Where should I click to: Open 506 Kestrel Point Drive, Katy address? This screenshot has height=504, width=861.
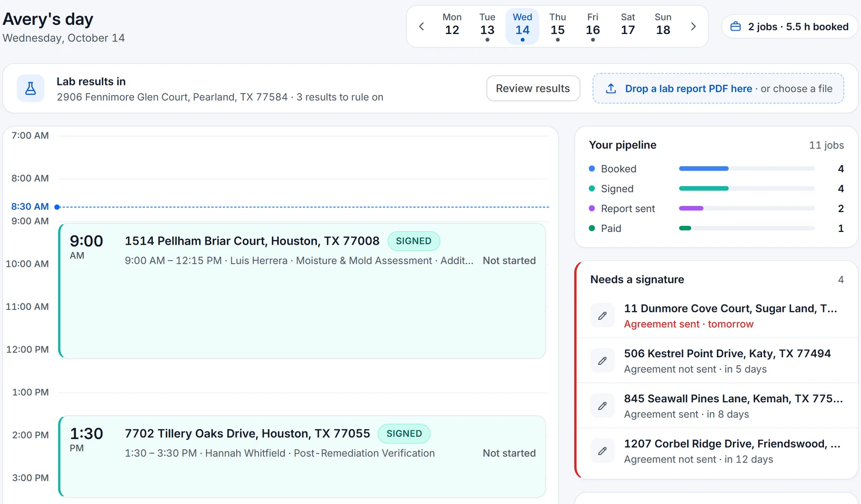[x=727, y=353]
